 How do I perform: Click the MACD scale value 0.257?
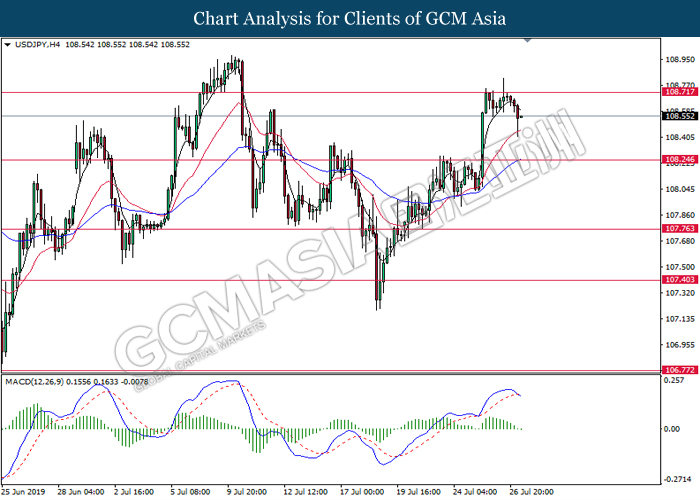click(x=674, y=380)
